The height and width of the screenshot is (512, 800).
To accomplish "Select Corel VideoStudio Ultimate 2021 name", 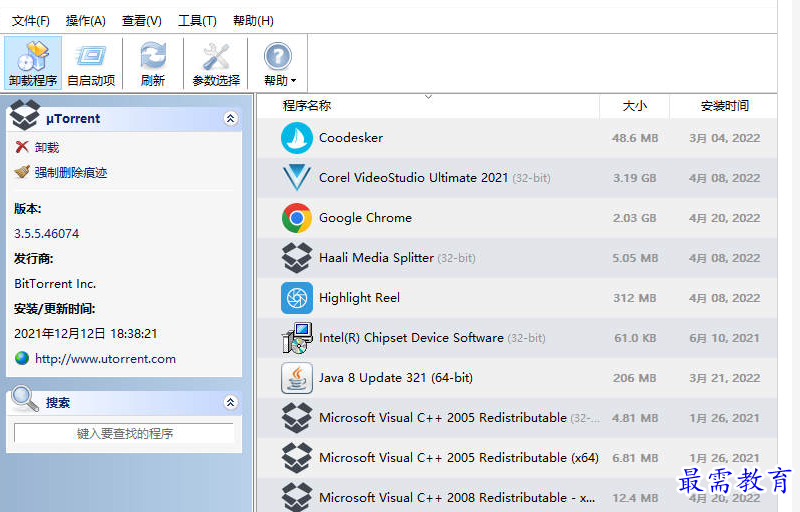I will (413, 177).
